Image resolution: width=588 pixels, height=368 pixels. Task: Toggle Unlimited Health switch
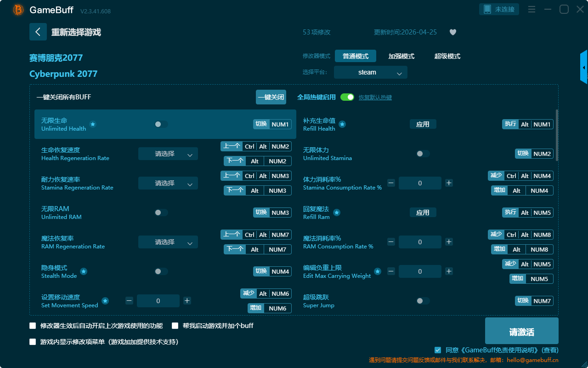click(161, 124)
